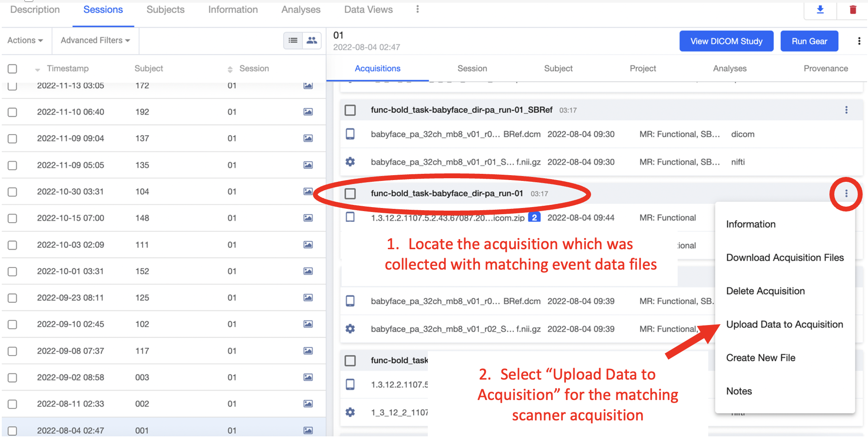The width and height of the screenshot is (868, 439).
Task: Check the box for func-bold_task-babyface_dir-pa_run-01 acquisition
Action: (350, 193)
